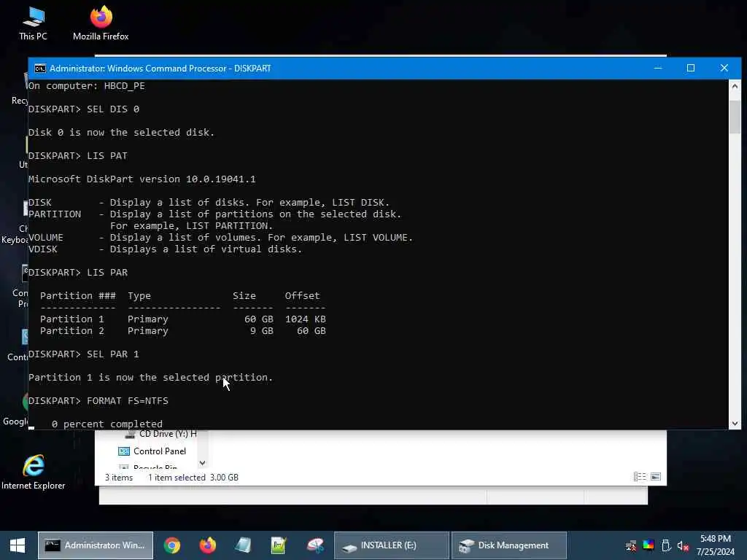This screenshot has height=560, width=747.
Task: Click the Command Processor title bar icon
Action: click(40, 69)
